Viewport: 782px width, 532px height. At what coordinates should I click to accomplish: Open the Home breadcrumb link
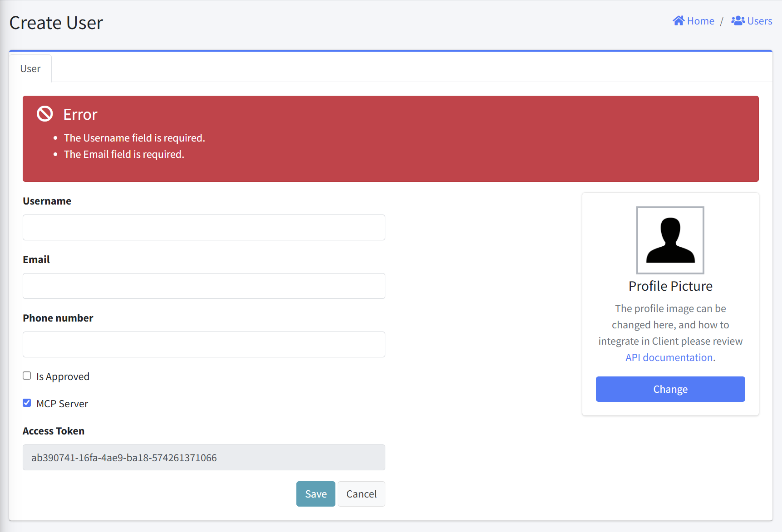[x=693, y=21]
